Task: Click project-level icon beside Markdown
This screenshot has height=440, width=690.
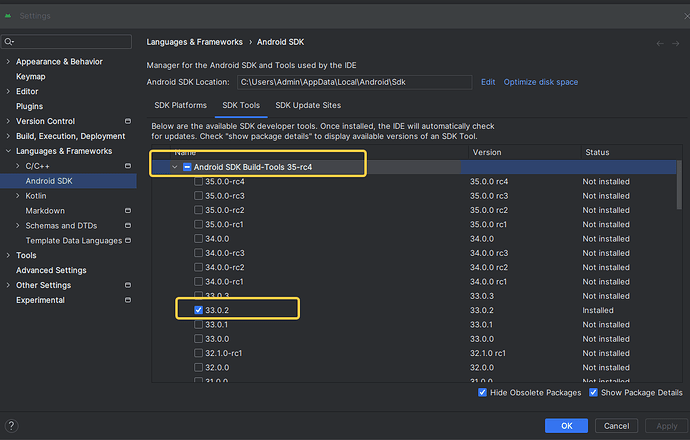Action: coord(128,211)
